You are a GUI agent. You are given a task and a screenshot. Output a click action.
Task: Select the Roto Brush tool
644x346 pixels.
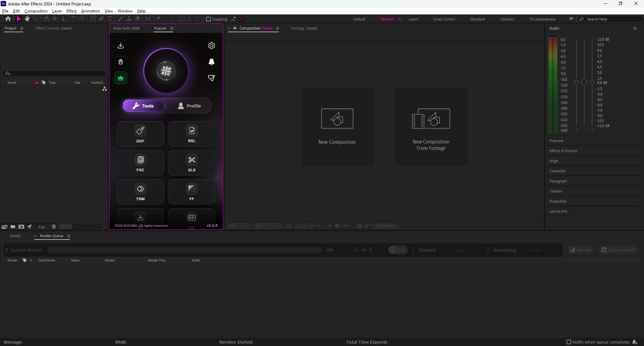point(148,19)
